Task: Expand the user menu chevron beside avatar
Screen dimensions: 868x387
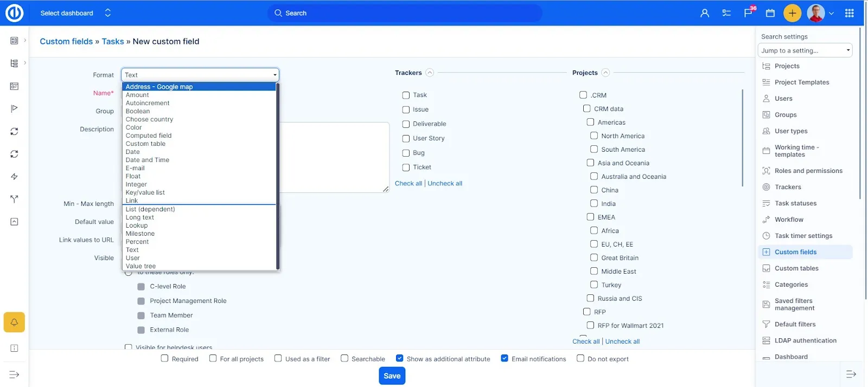Action: coord(831,14)
